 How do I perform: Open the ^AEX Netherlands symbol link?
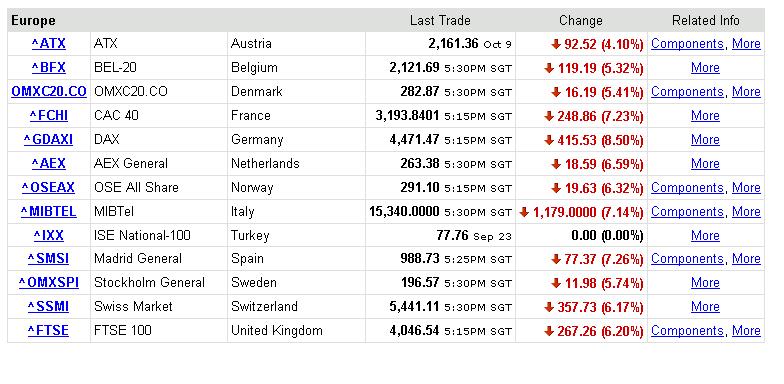(48, 164)
